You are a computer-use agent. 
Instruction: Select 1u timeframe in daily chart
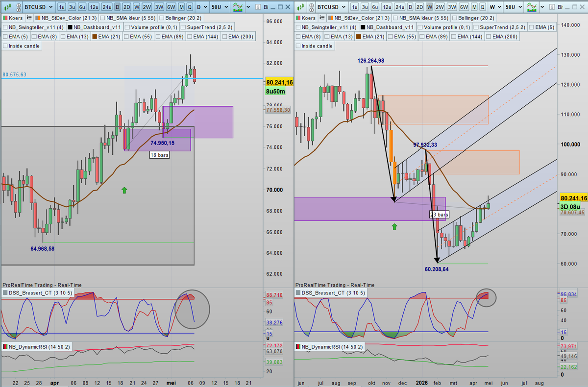click(62, 7)
